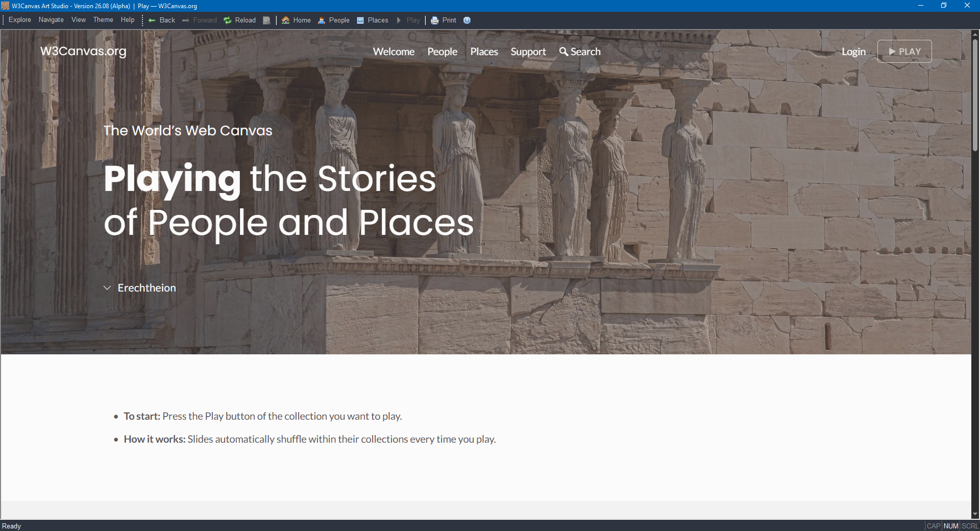Click the Erechtheion caption text
The image size is (980, 531).
pos(147,288)
